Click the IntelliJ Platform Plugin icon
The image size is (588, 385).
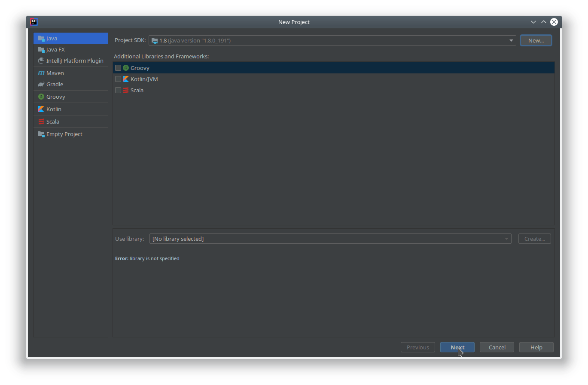click(x=41, y=61)
